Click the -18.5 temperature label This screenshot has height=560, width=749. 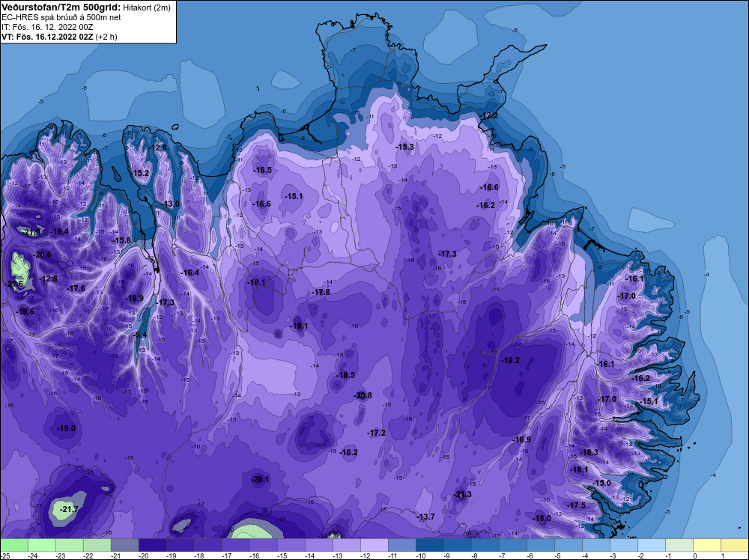[x=345, y=375]
